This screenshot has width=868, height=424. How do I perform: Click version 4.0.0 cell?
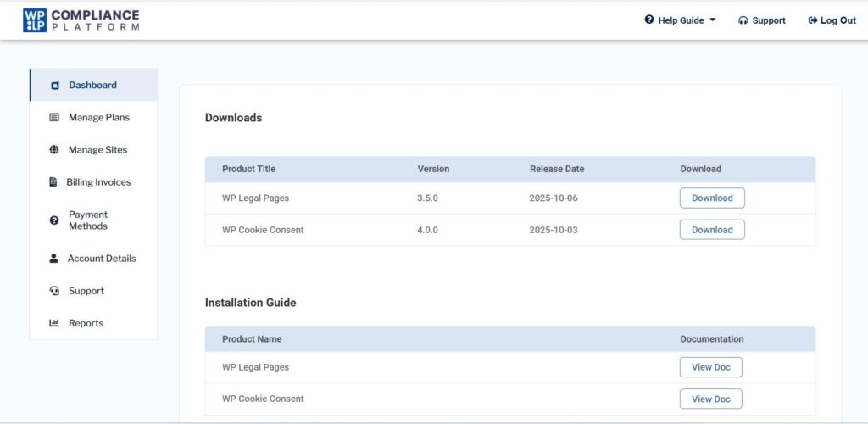click(427, 230)
